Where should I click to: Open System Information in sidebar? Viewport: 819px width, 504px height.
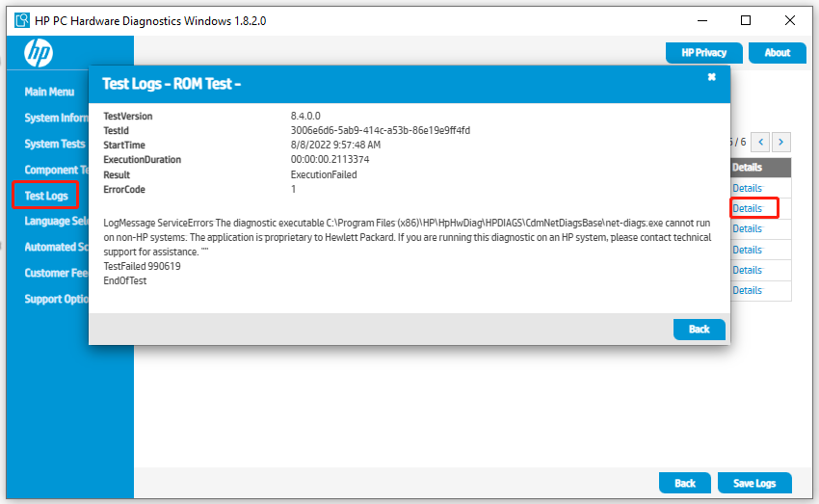point(57,118)
